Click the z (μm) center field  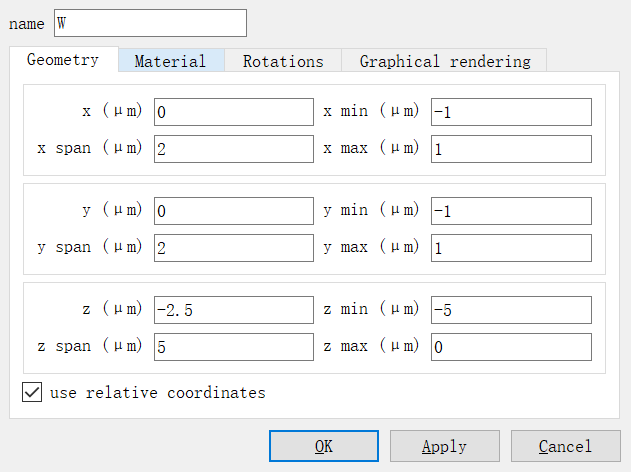233,310
